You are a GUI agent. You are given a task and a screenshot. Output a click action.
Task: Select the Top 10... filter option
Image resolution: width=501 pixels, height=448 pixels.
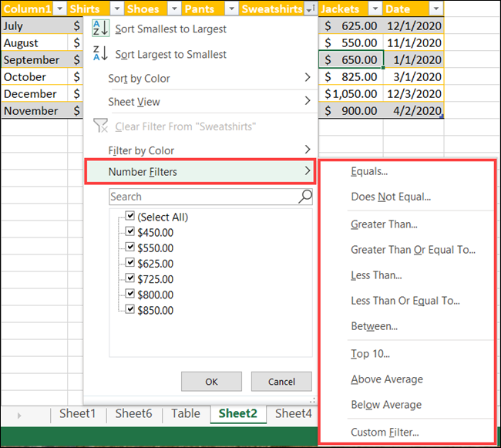tap(370, 354)
